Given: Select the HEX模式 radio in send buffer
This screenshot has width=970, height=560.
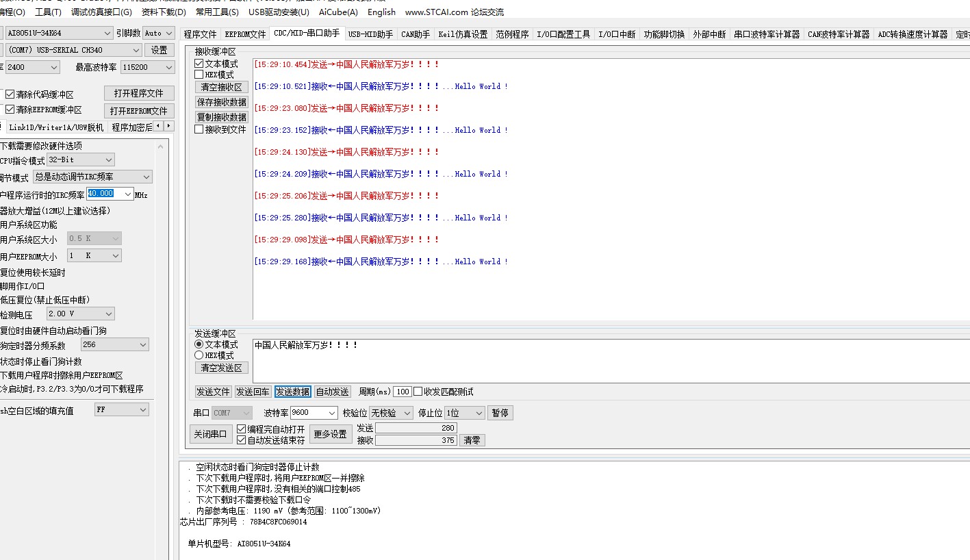Looking at the screenshot, I should (199, 355).
